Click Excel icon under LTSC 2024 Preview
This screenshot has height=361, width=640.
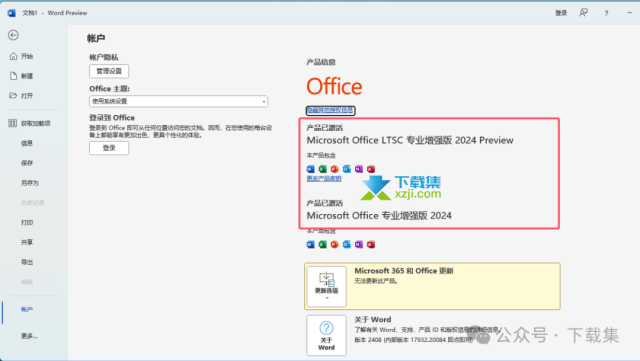click(x=322, y=169)
